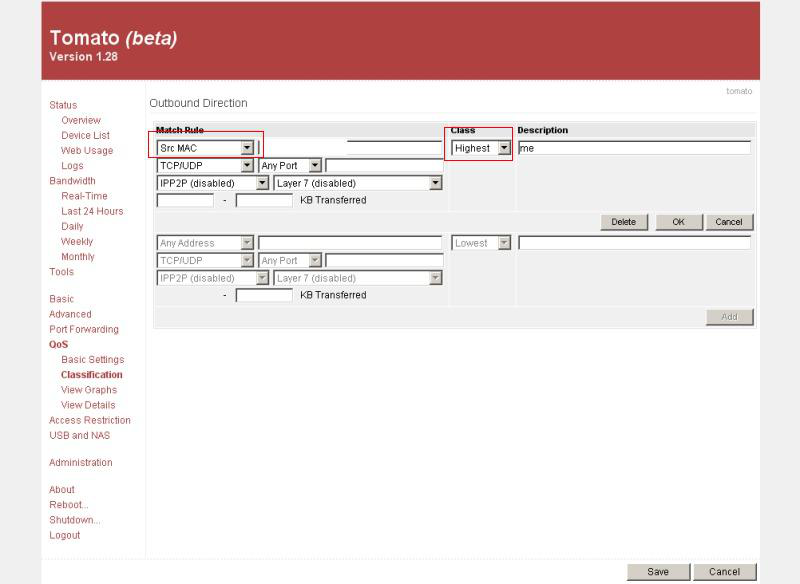This screenshot has width=800, height=584.
Task: Click the Delete button
Action: [624, 222]
